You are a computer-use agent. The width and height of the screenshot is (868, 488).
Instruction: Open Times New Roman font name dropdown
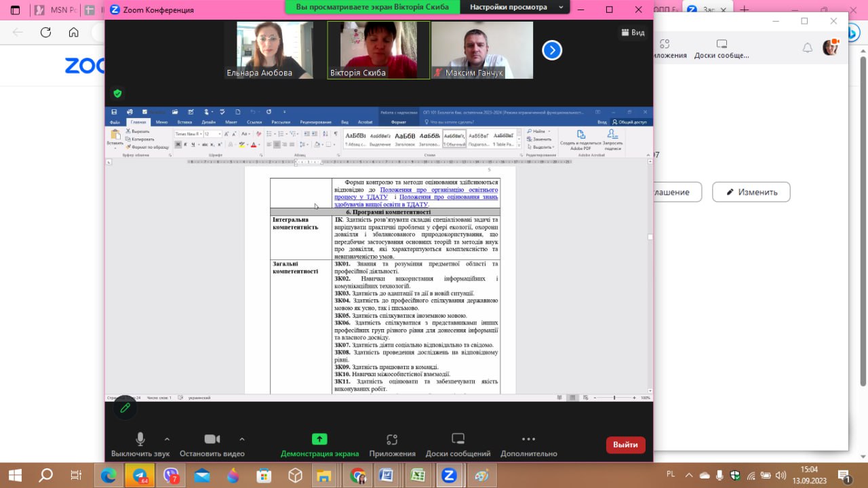pyautogui.click(x=199, y=134)
